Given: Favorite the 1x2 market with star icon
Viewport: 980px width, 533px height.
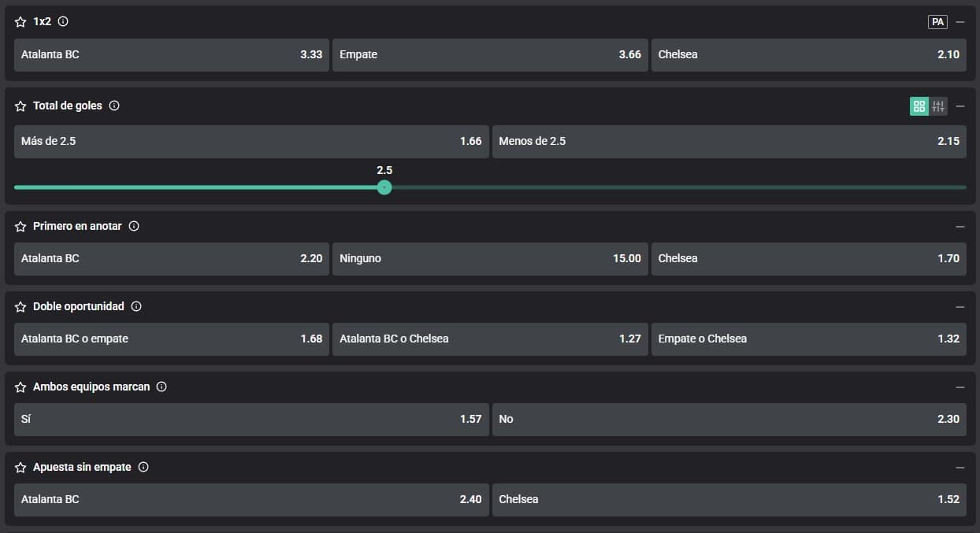Looking at the screenshot, I should pos(20,22).
